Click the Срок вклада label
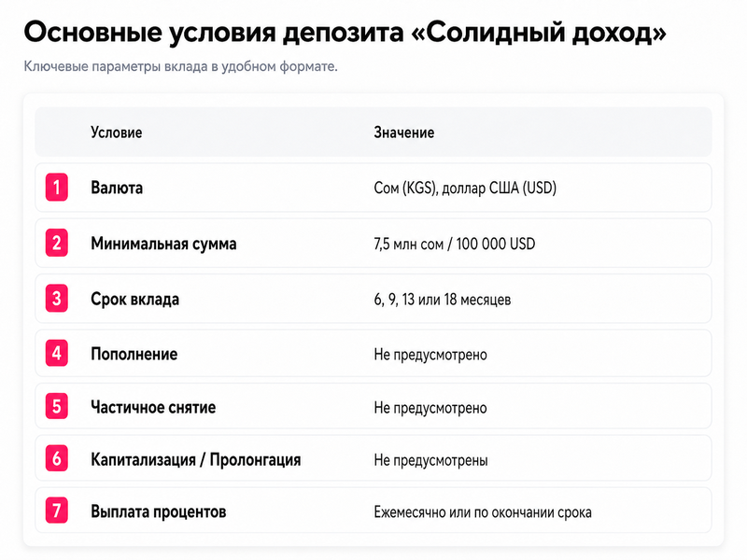 (135, 299)
